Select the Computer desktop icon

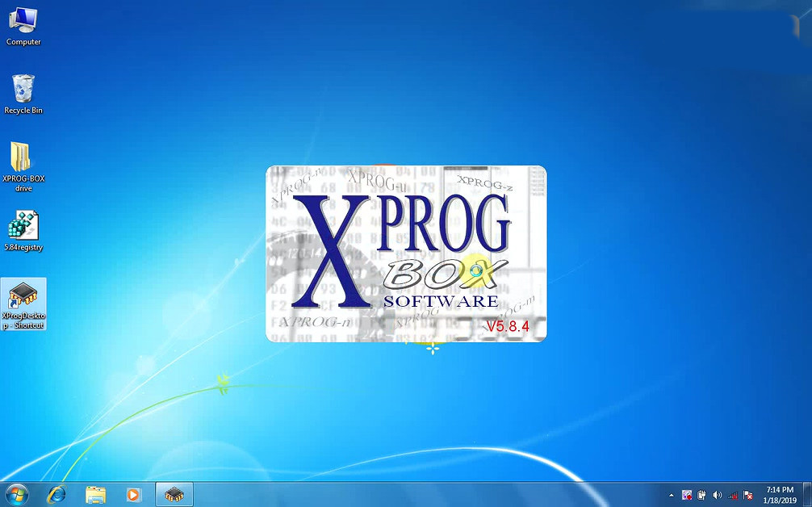pos(23,27)
